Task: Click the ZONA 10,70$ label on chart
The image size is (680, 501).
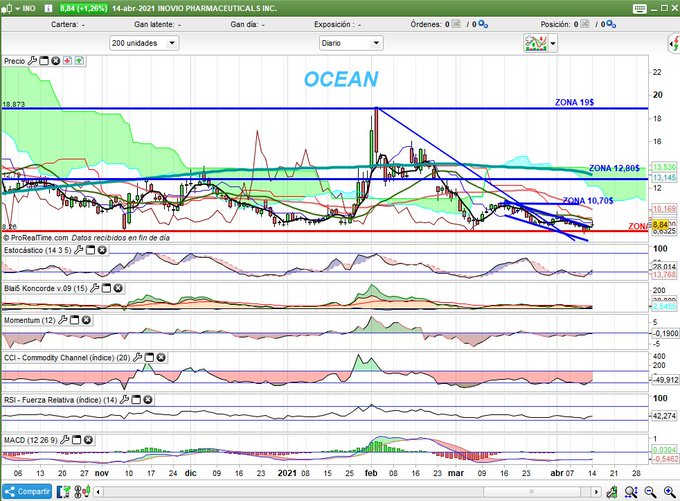Action: click(588, 200)
